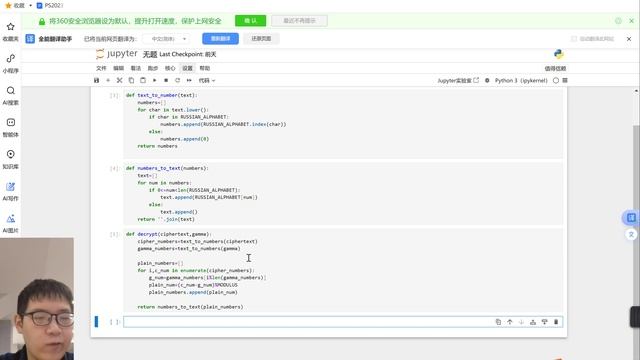Click the def numbers_to_text(numbers) line

click(x=167, y=168)
